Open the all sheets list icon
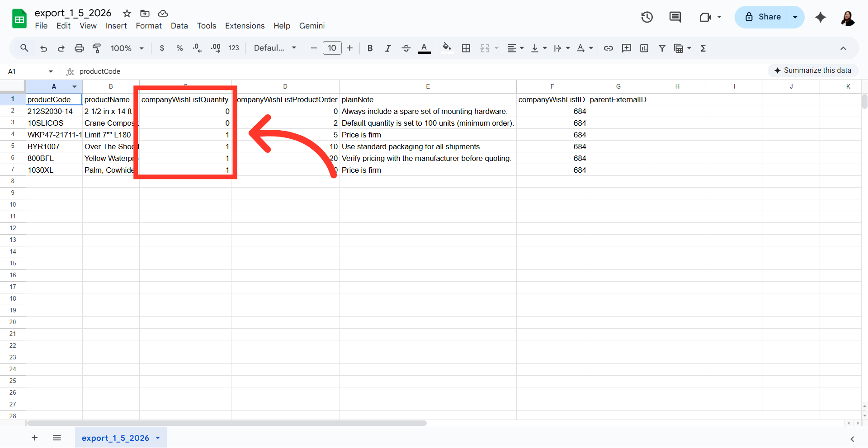This screenshot has width=868, height=448. pyautogui.click(x=57, y=438)
